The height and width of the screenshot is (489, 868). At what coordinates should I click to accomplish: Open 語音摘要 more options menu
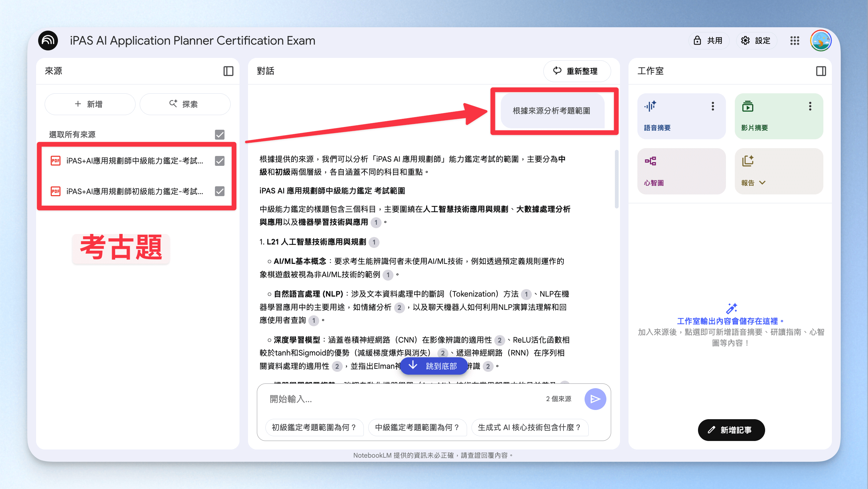pos(713,106)
